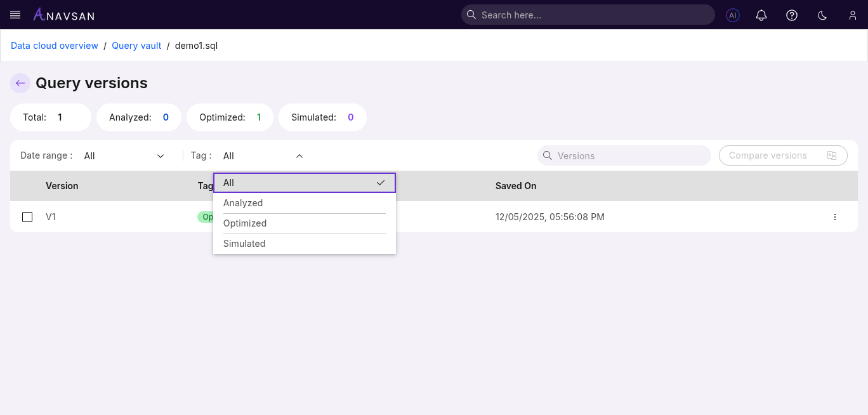Enable dark mode with the moon icon
This screenshot has height=415, width=868.
coord(822,15)
